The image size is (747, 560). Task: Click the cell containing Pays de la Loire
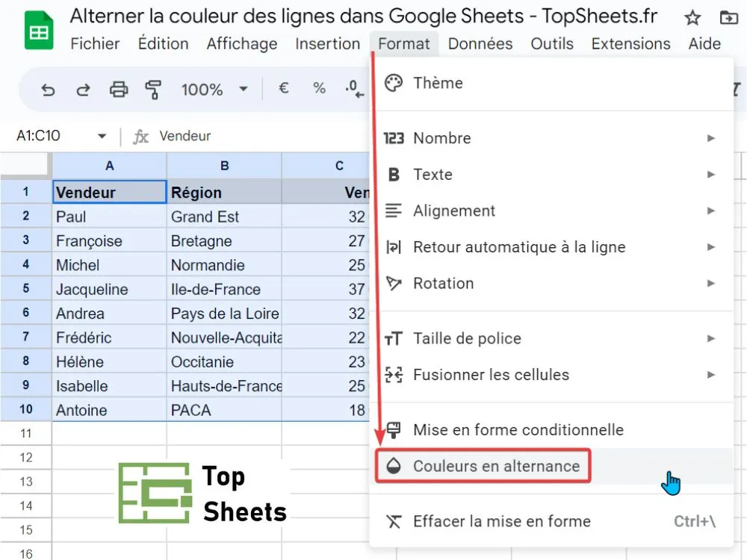pos(224,314)
